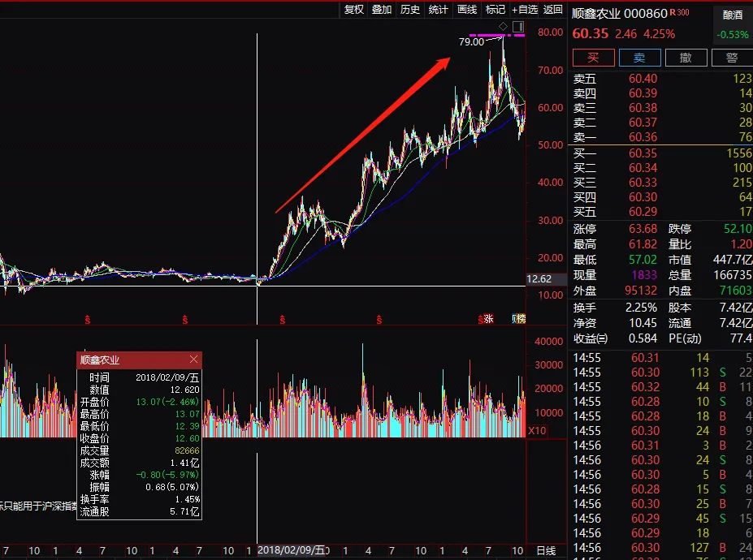
Task: Open the 叠加 overlay menu
Action: [382, 10]
